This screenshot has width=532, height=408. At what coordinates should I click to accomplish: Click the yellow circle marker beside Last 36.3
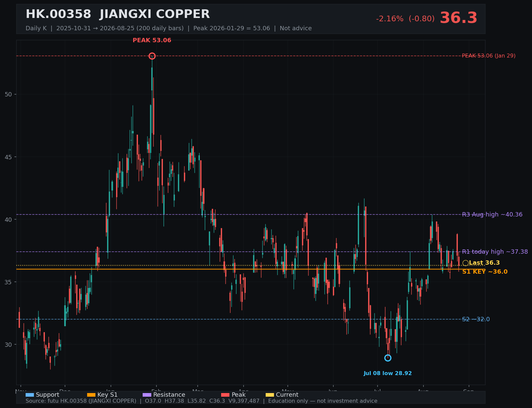pos(465,263)
